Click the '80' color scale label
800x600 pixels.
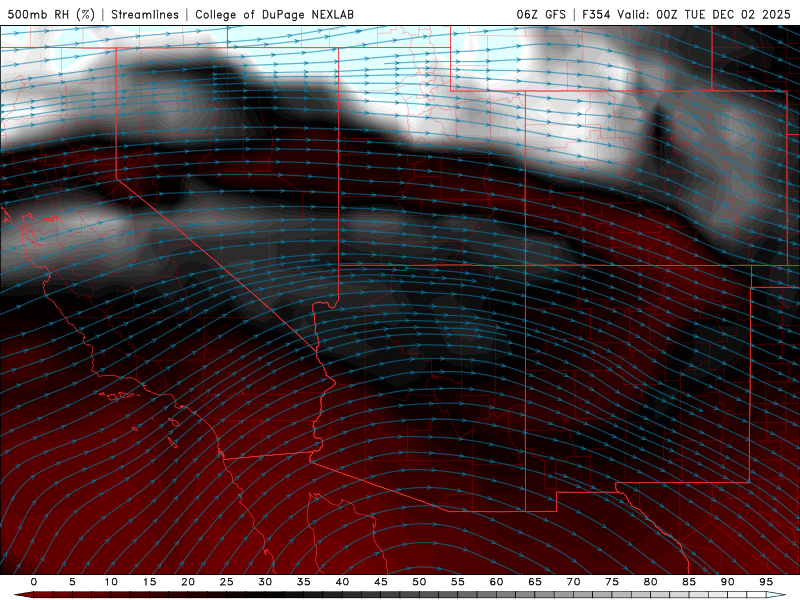pyautogui.click(x=650, y=582)
